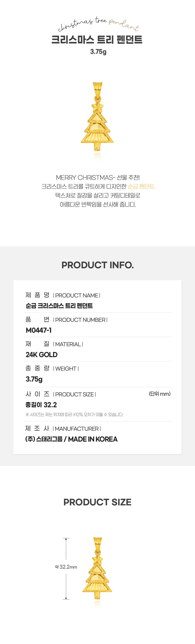Select the Korean title 크리스마스 트리 펜던트
The height and width of the screenshot is (644, 195).
point(97,40)
